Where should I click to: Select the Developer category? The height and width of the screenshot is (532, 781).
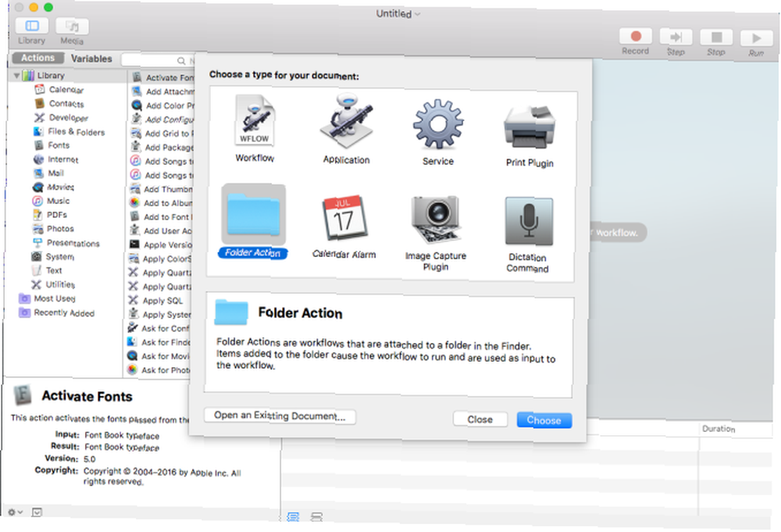[68, 117]
